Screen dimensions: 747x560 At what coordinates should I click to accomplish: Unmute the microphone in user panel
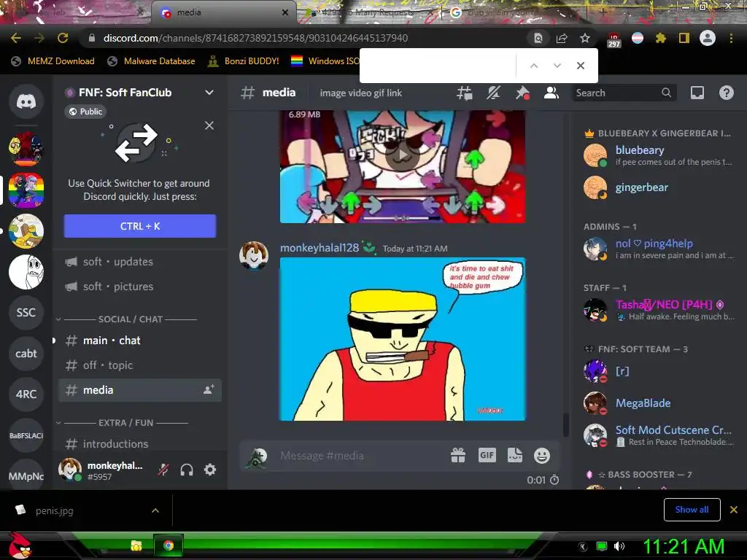[163, 470]
